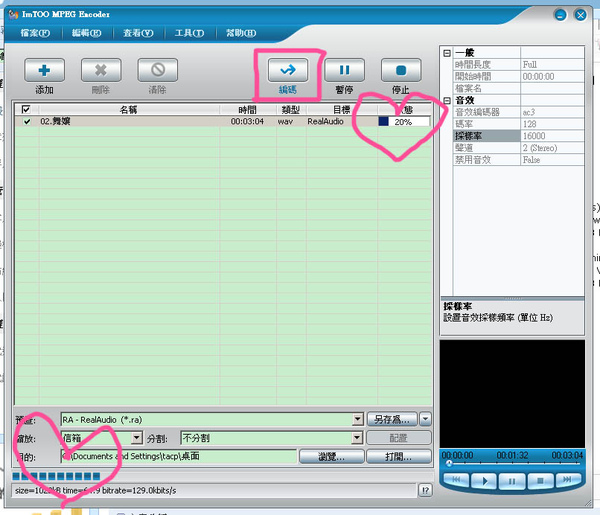Click the False value for 禁用音效
This screenshot has width=600, height=515.
click(532, 160)
